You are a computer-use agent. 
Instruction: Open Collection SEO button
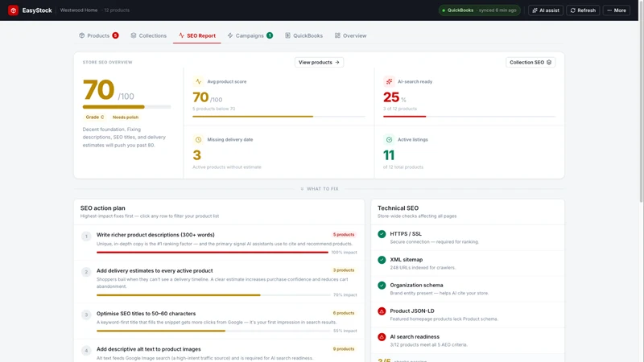click(530, 63)
